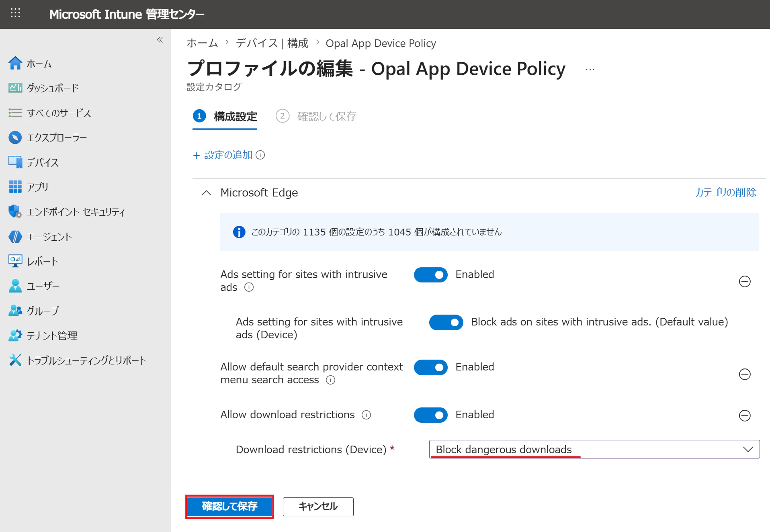Click info icon next to 設定の追加
The height and width of the screenshot is (532, 770).
click(260, 155)
